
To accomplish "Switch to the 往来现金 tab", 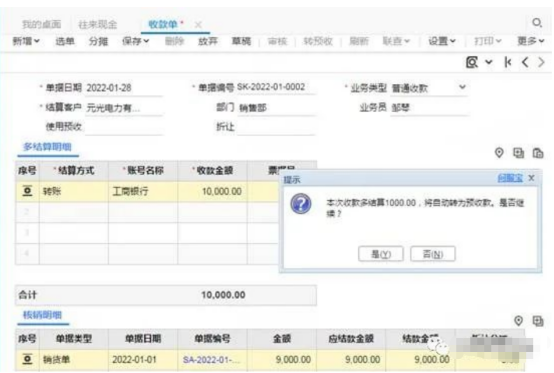I will pyautogui.click(x=98, y=24).
